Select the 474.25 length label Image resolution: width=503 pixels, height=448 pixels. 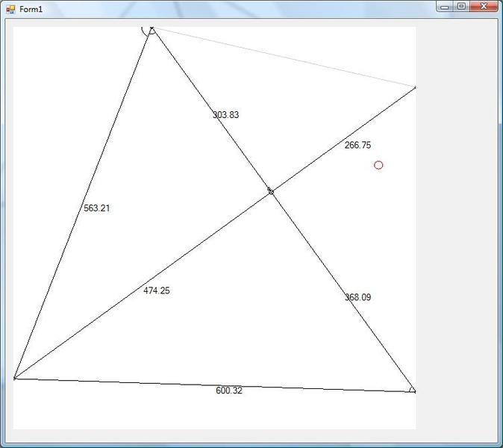[157, 290]
